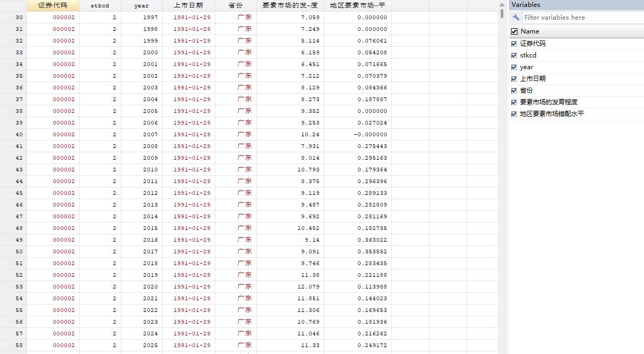Select the 证券代码 column header

[53, 5]
